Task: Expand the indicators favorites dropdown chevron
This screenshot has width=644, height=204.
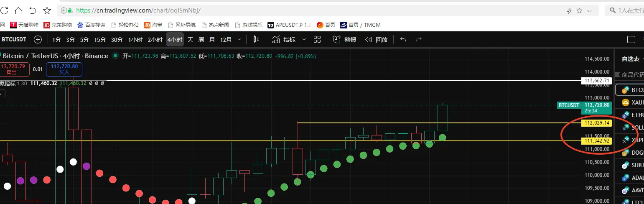Action: 304,40
